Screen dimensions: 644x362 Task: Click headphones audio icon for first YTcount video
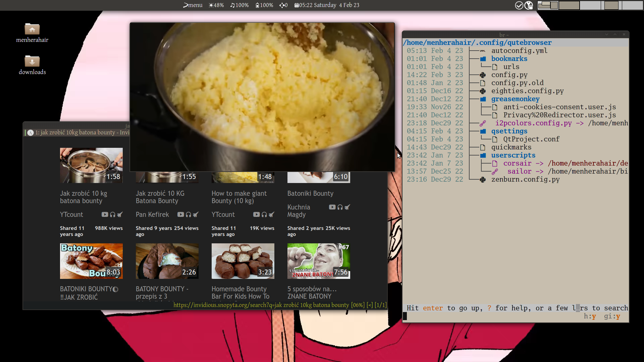coord(113,215)
